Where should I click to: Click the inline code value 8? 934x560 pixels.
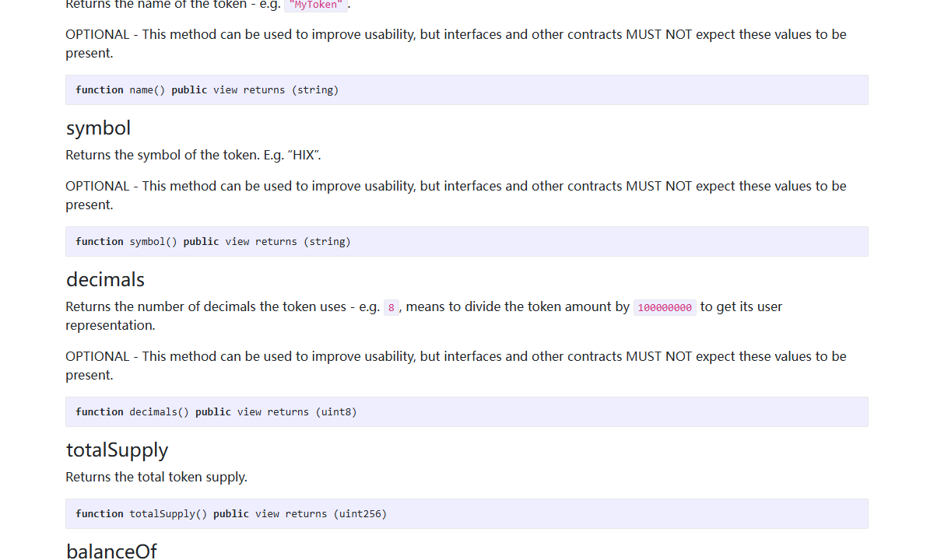click(391, 307)
